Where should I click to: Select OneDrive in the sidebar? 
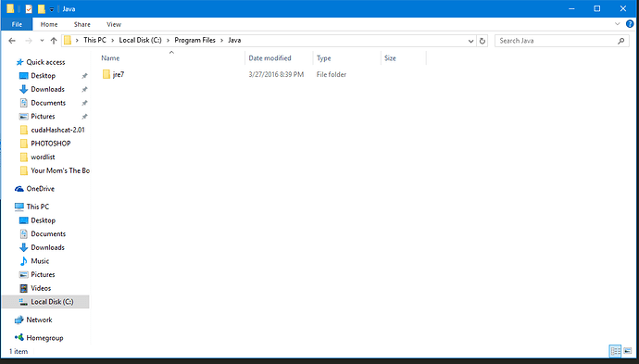[x=40, y=189]
